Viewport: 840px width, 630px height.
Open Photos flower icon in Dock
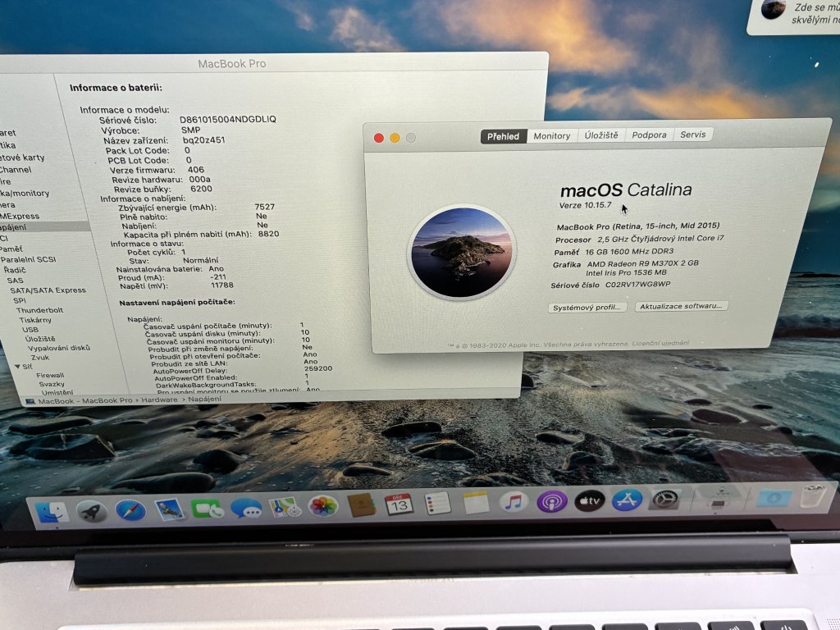click(x=323, y=505)
